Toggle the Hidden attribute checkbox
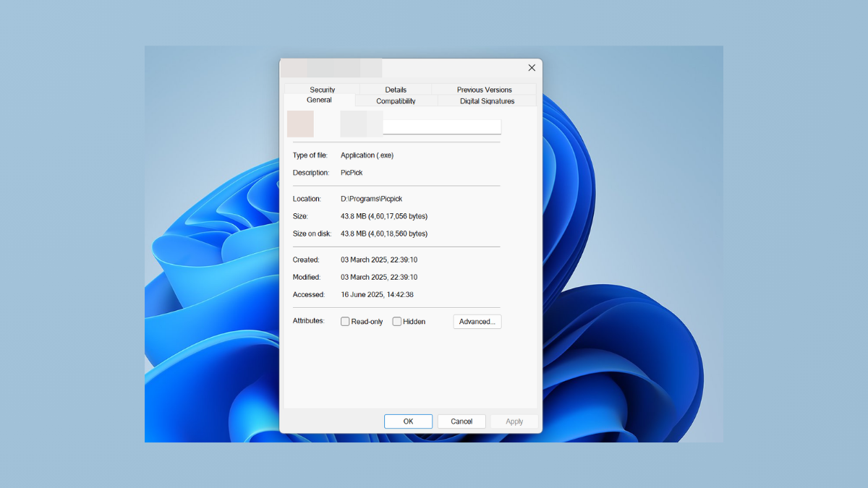 396,321
